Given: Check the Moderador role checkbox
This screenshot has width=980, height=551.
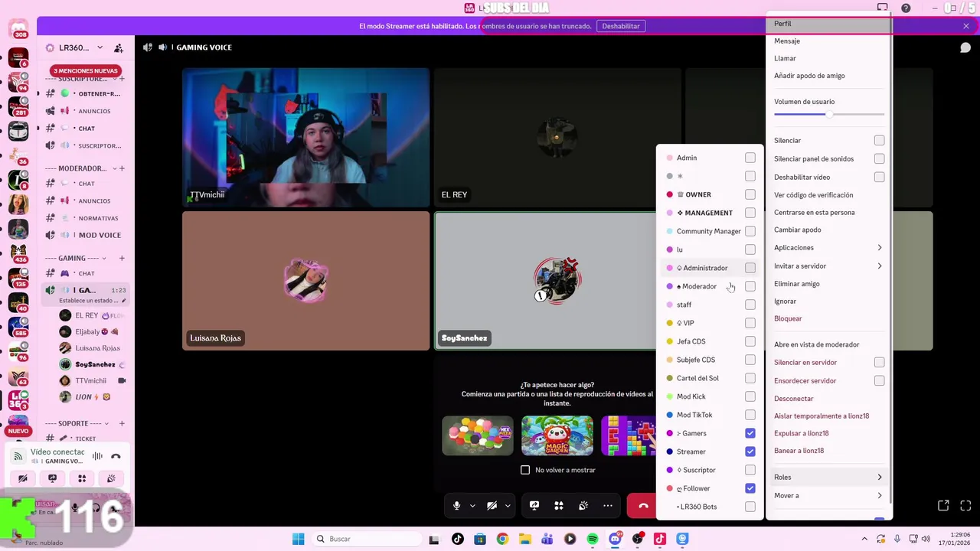Looking at the screenshot, I should (750, 286).
